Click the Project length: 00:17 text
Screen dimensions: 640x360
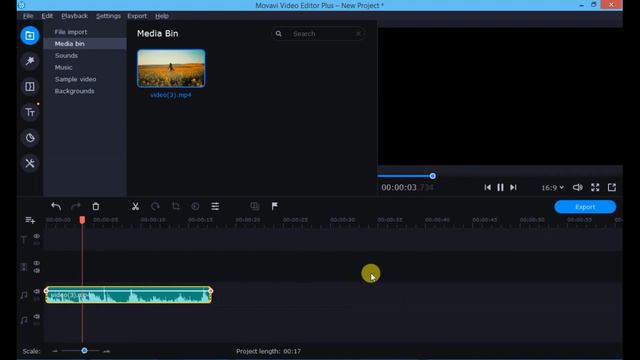pyautogui.click(x=269, y=351)
